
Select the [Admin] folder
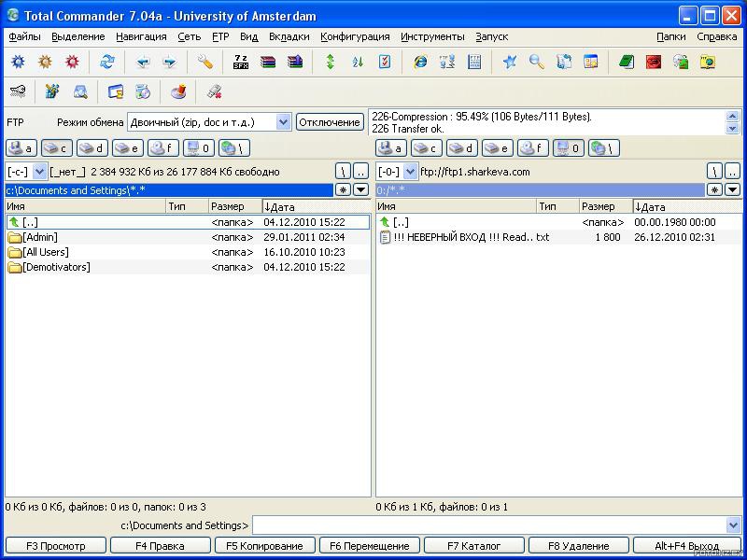pos(188,237)
